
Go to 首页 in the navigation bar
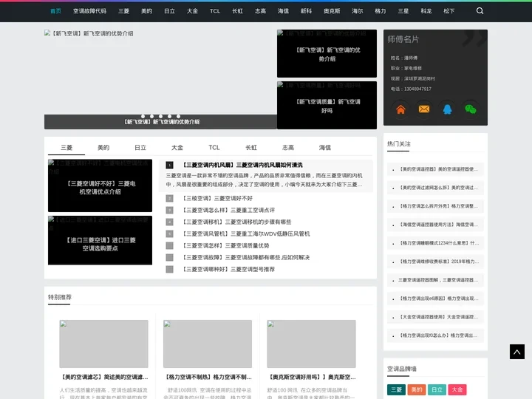pyautogui.click(x=55, y=11)
